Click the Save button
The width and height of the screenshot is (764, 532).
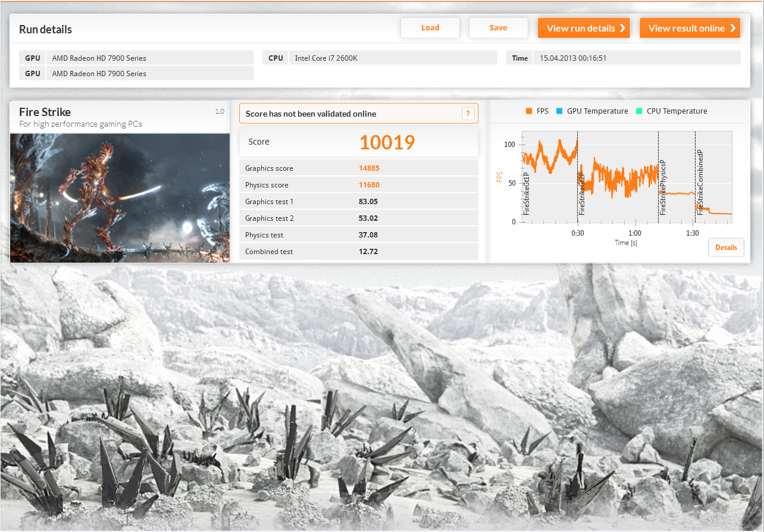coord(498,28)
